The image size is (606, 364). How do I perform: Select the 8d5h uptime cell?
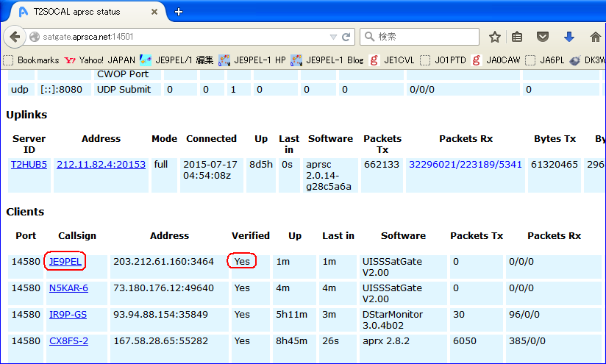click(x=261, y=175)
